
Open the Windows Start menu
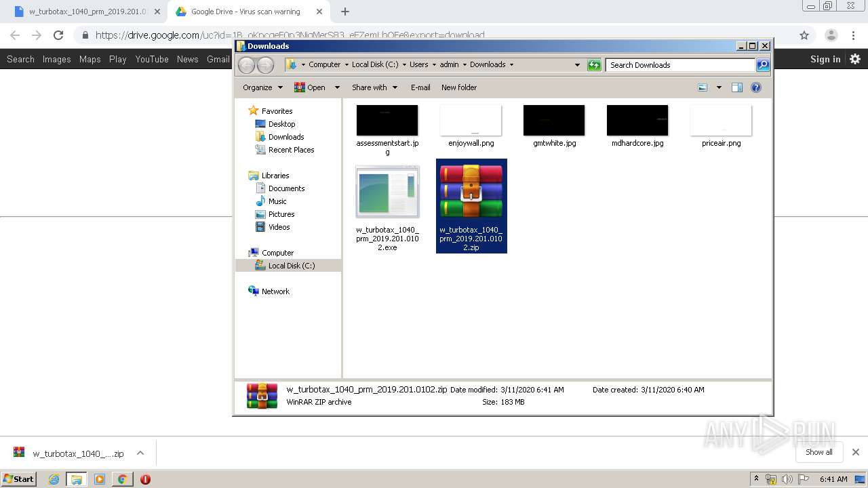(18, 479)
